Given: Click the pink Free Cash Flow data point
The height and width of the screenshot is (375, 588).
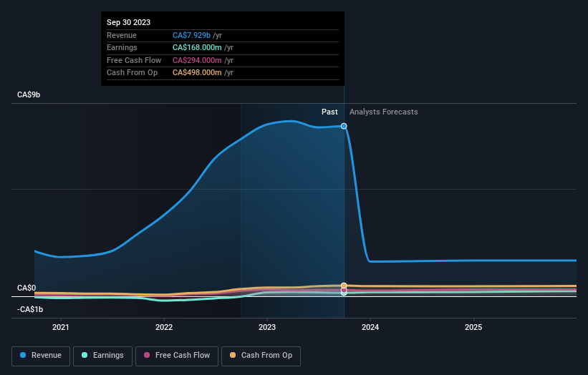Looking at the screenshot, I should tap(344, 290).
